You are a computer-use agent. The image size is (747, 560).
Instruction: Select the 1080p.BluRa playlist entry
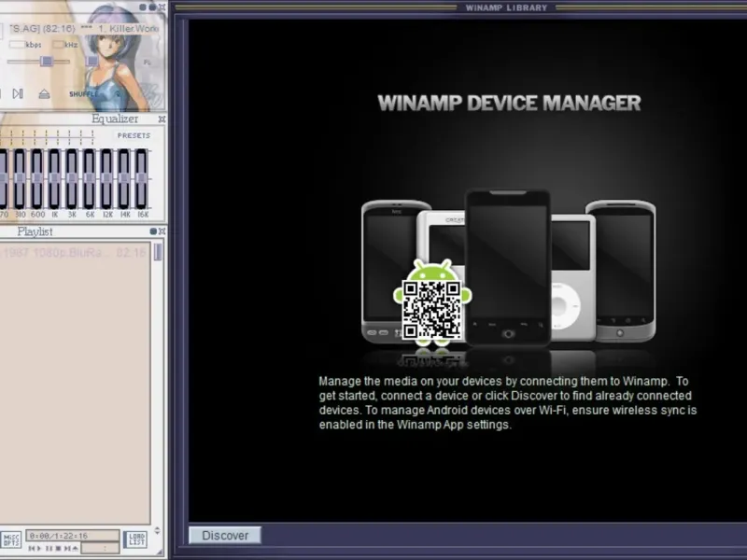75,252
